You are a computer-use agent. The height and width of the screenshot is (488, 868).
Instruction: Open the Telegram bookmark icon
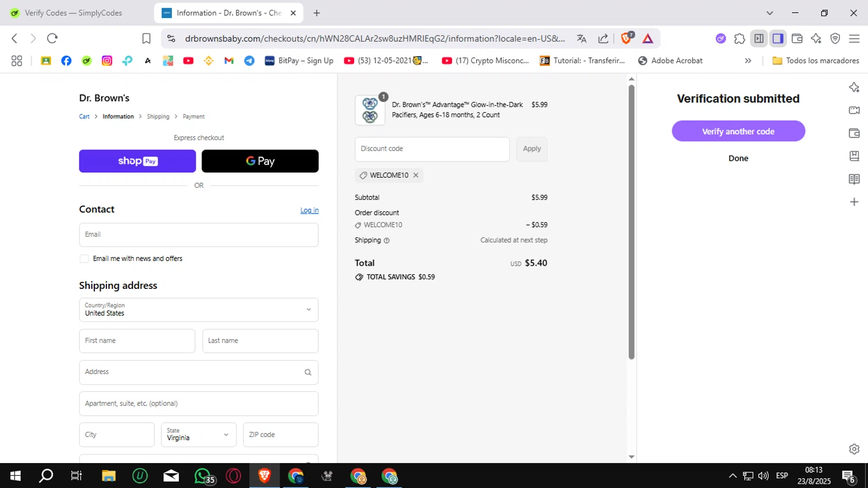[x=249, y=60]
